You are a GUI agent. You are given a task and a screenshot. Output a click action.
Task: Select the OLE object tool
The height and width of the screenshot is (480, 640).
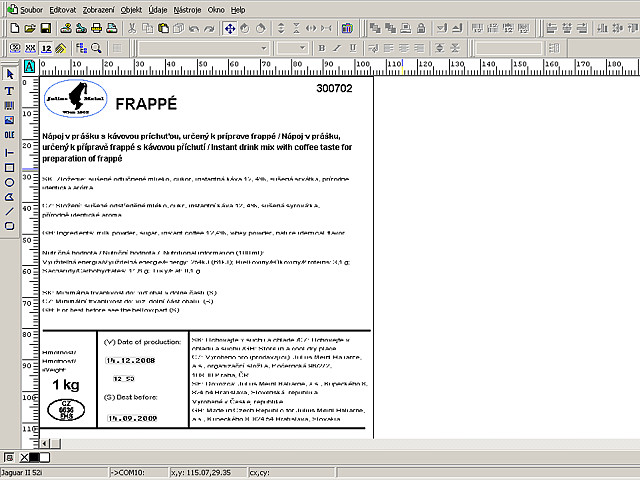[x=9, y=135]
